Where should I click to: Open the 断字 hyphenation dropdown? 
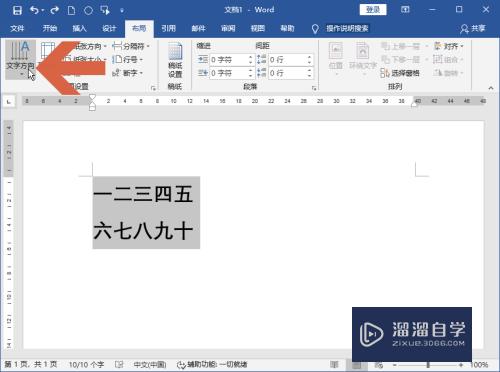128,73
